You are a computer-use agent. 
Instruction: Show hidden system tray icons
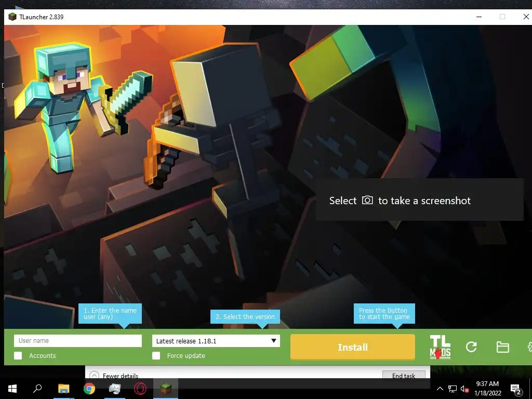(x=440, y=389)
